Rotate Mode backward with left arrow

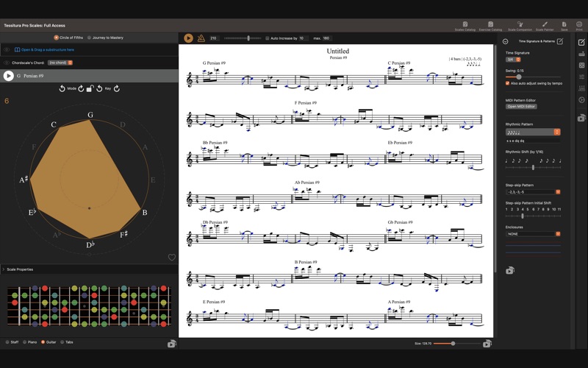pos(62,88)
